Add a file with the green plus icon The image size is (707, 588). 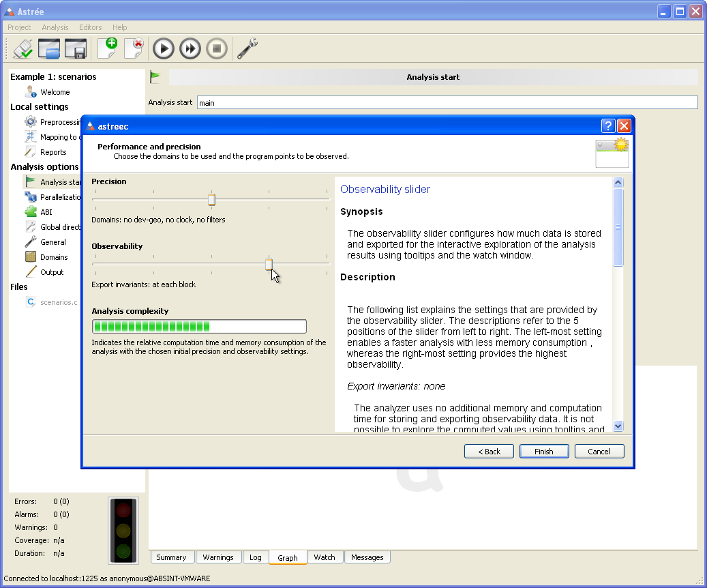point(107,48)
